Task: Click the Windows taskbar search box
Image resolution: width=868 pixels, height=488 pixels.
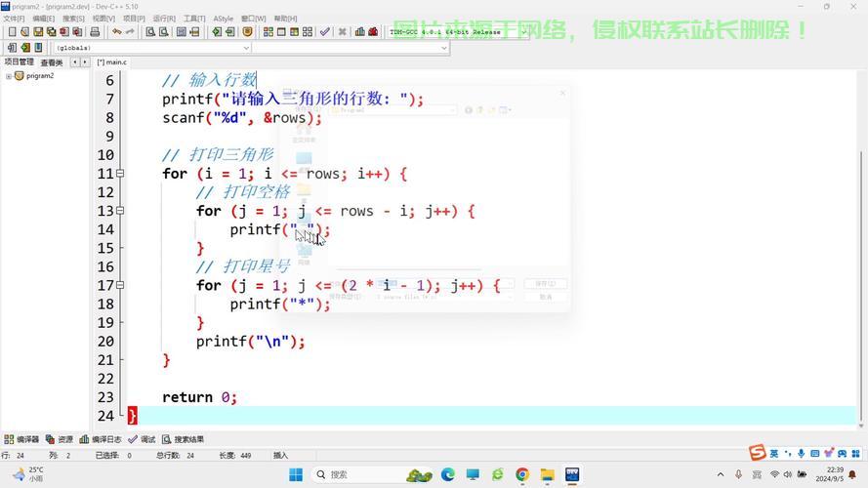Action: (351, 475)
